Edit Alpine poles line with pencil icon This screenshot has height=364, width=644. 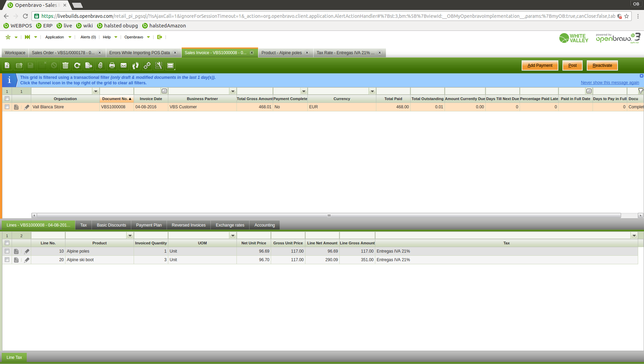point(27,251)
